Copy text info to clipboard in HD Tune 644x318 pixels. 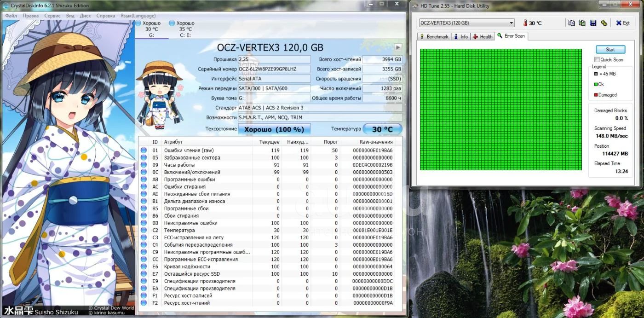(x=571, y=23)
